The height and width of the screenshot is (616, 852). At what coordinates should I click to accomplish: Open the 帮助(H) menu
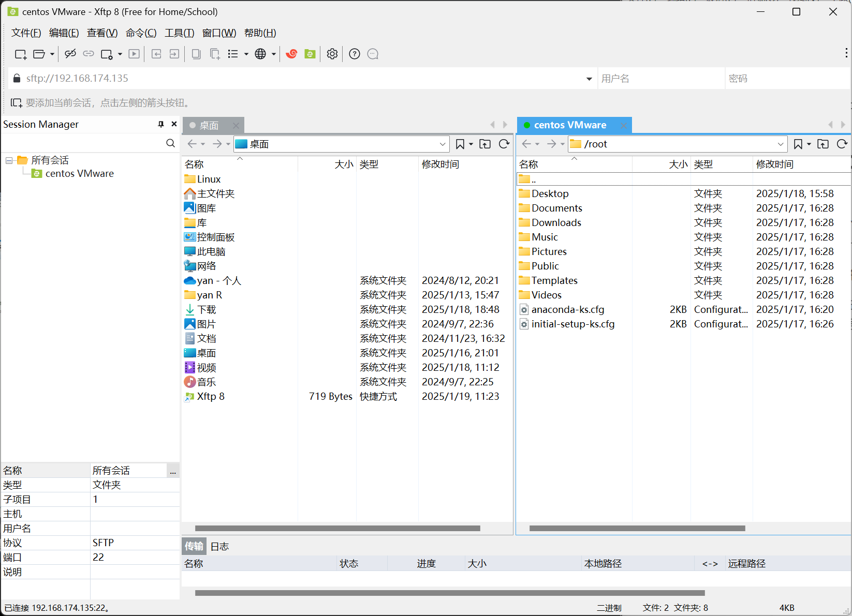260,33
